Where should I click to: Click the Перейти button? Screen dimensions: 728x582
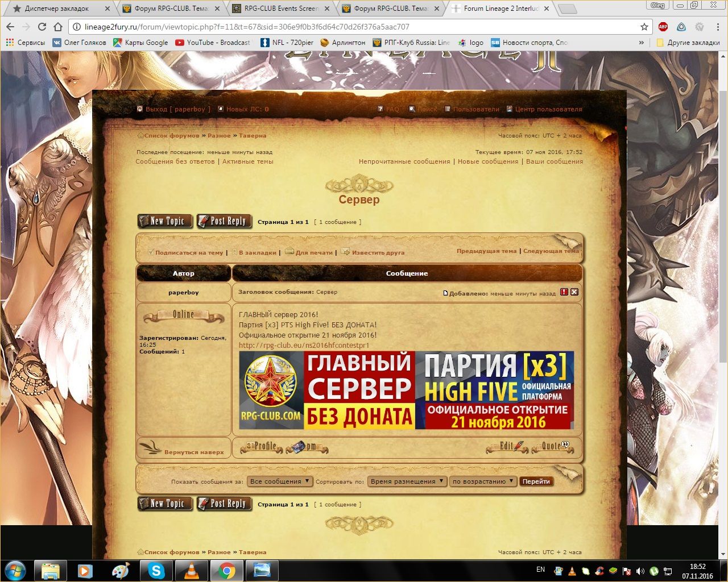[536, 481]
